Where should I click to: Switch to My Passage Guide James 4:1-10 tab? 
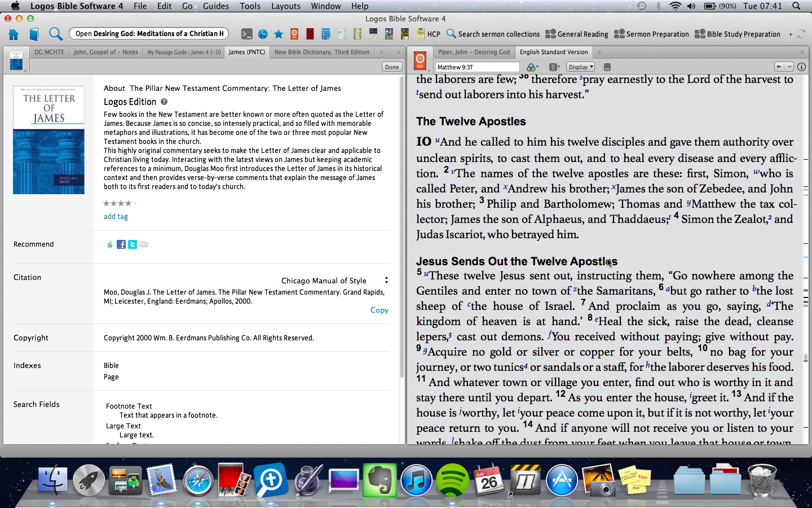(184, 52)
